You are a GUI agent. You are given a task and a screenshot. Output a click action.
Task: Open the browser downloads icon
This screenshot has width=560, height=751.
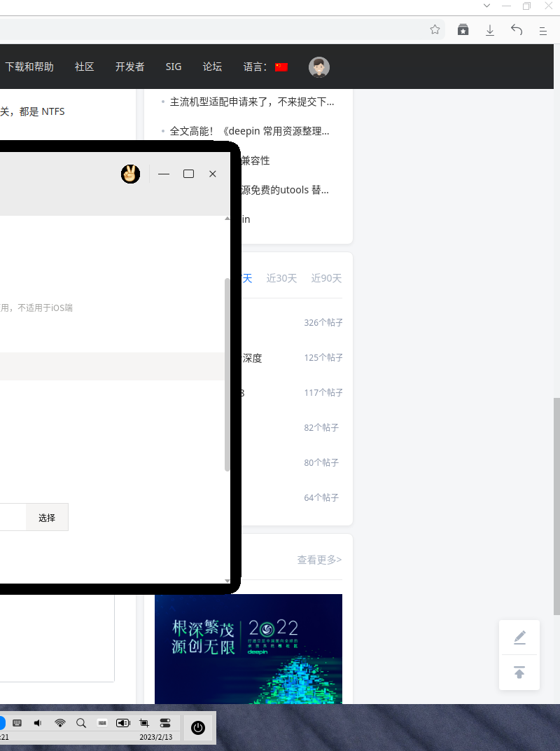pyautogui.click(x=489, y=30)
